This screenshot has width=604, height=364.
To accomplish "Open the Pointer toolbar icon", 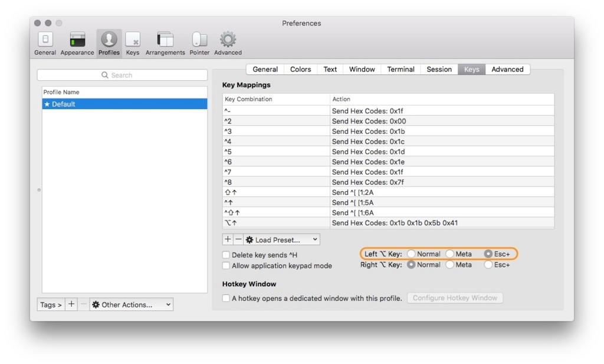I will 199,44.
